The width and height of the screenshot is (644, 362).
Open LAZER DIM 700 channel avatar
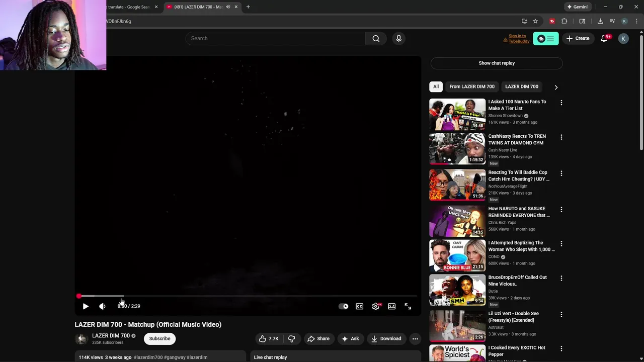point(82,339)
